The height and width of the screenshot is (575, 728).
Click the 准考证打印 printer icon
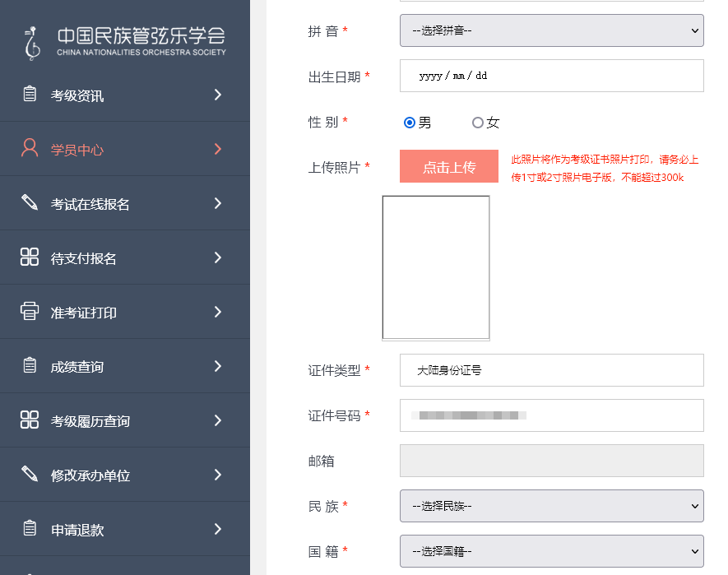30,311
